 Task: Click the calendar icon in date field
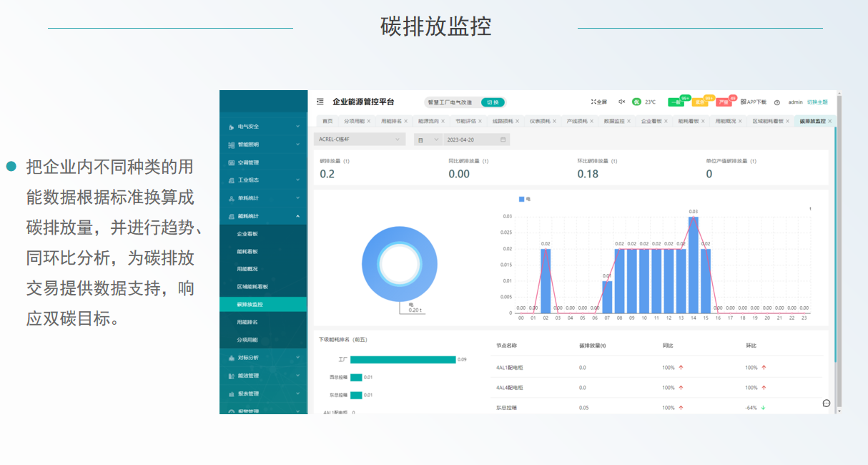[x=503, y=139]
